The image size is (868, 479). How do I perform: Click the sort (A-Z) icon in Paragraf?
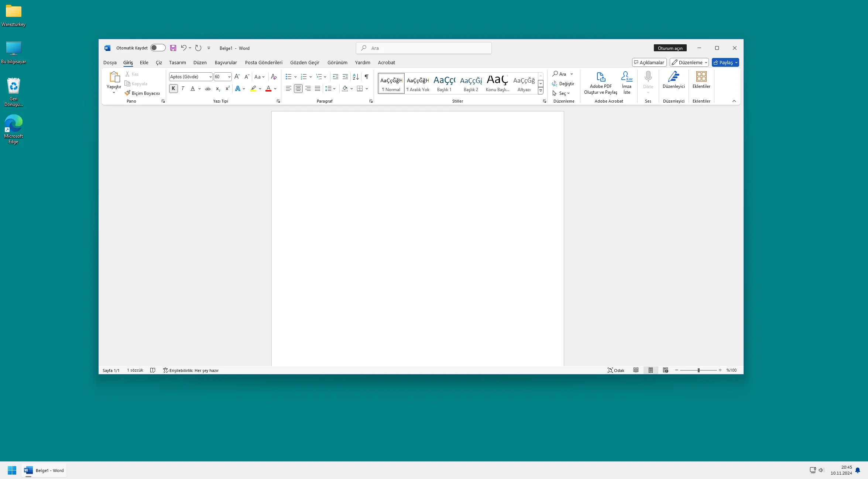click(x=355, y=77)
